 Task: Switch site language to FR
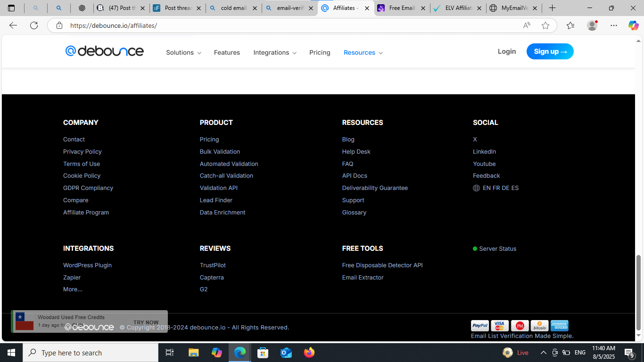point(496,188)
